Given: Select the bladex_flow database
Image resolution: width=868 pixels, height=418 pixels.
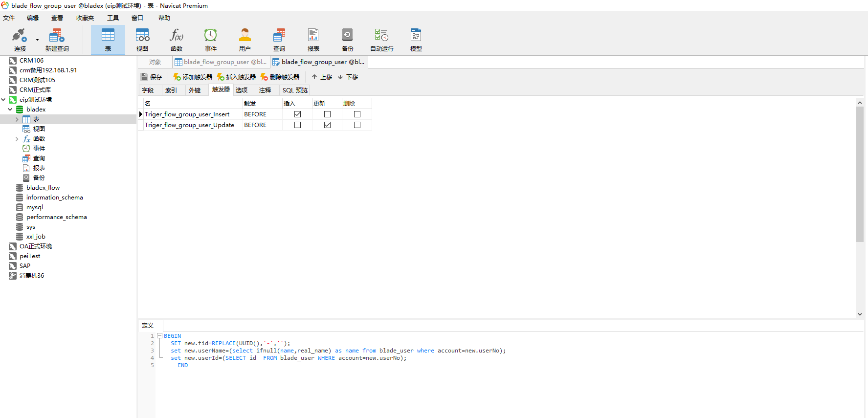Looking at the screenshot, I should click(x=43, y=187).
